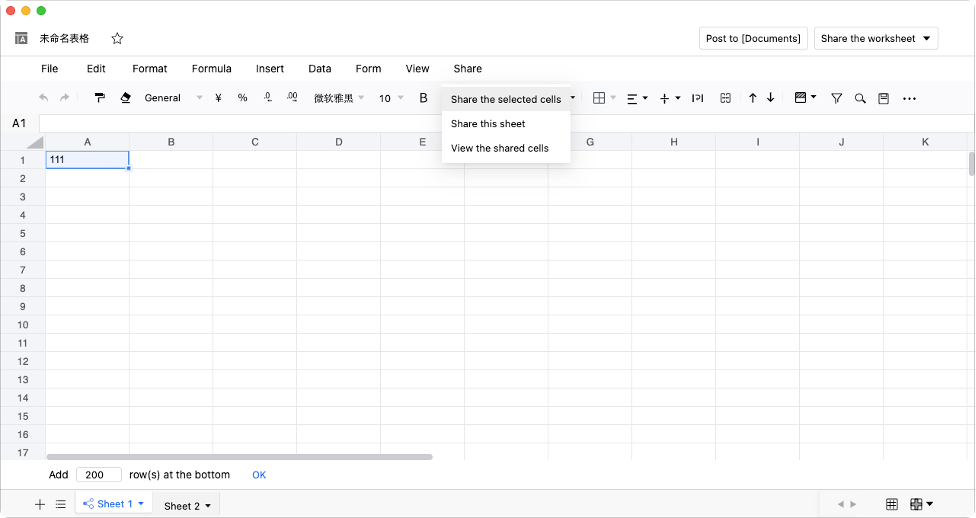Expand the Share the worksheet dropdown
Image resolution: width=976 pixels, height=518 pixels.
pyautogui.click(x=876, y=39)
